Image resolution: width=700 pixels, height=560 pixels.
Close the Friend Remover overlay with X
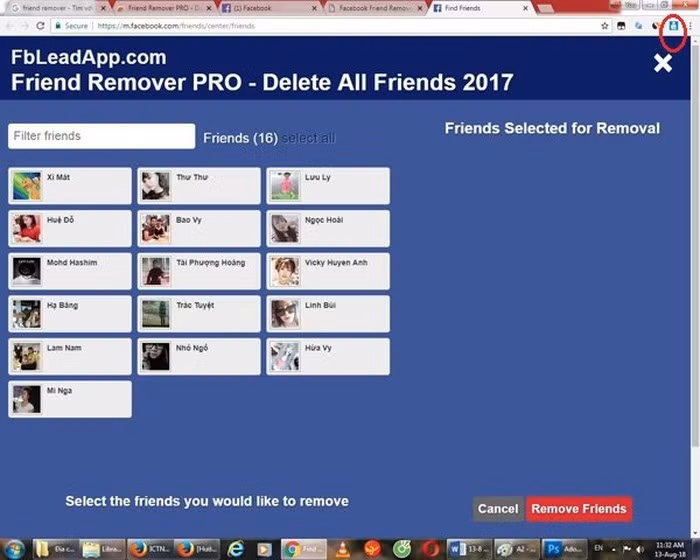pyautogui.click(x=662, y=64)
